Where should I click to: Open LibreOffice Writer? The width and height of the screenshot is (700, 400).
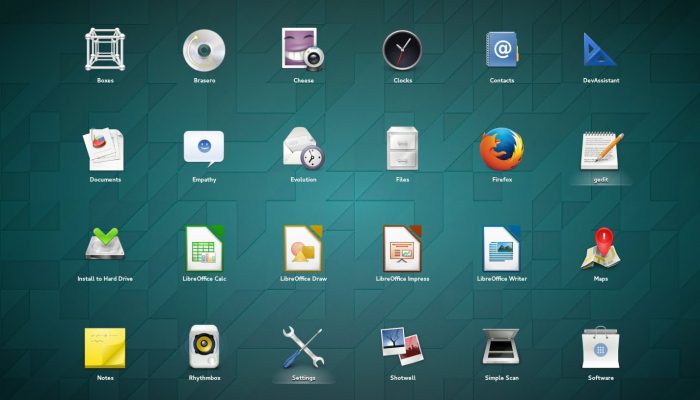[x=502, y=248]
